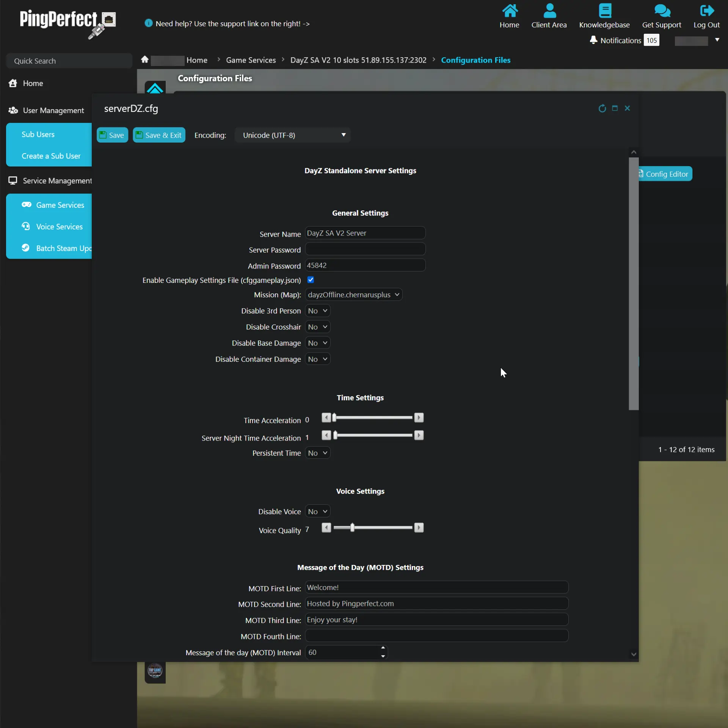The image size is (728, 728).
Task: Navigate to Game Services via breadcrumb
Action: [x=250, y=60]
